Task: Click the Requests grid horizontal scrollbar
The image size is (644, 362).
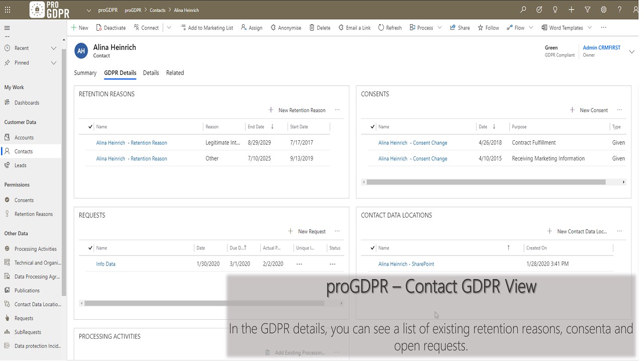Action: coord(204,303)
